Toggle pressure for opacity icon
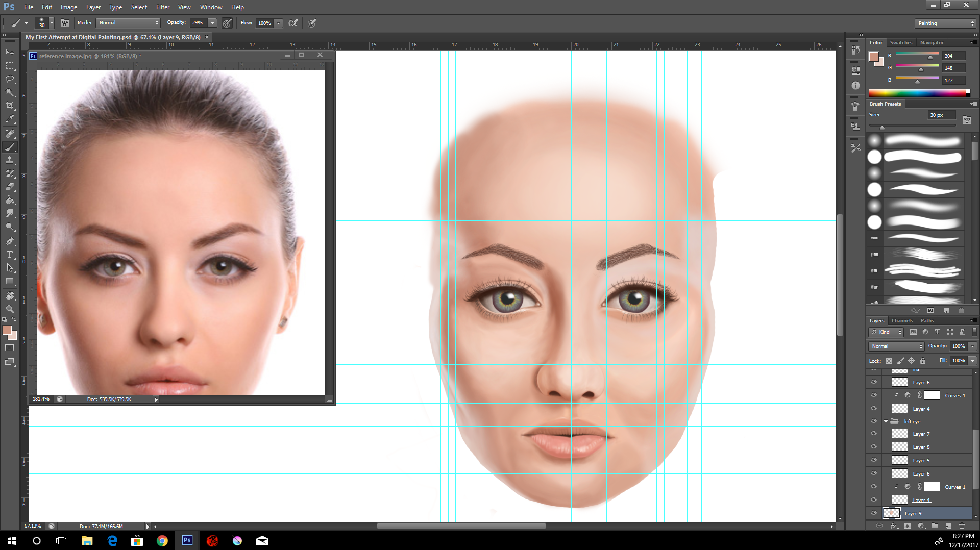This screenshot has height=550, width=980. pyautogui.click(x=227, y=23)
